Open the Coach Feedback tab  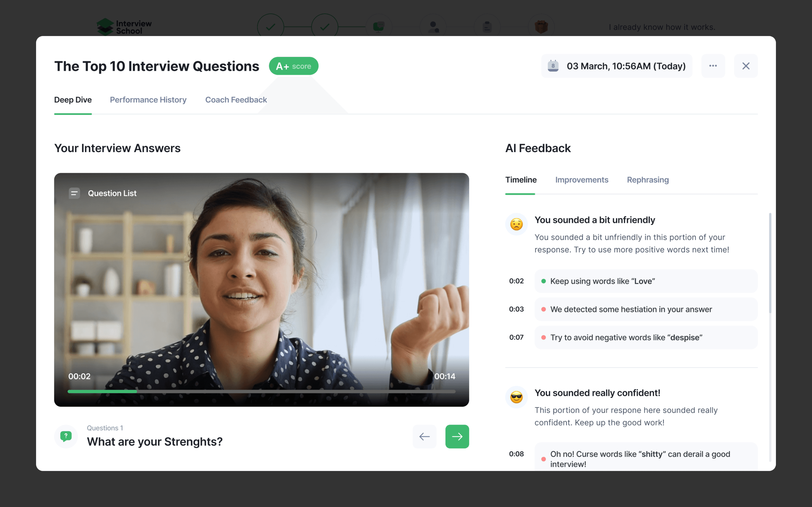pyautogui.click(x=236, y=100)
